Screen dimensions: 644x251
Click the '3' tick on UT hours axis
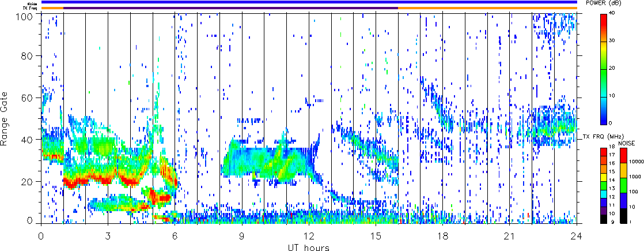point(108,236)
